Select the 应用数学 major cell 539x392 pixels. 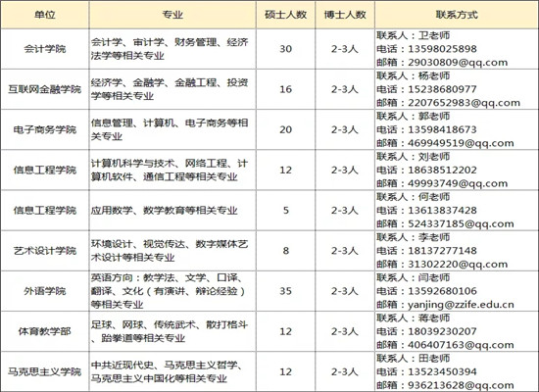172,210
